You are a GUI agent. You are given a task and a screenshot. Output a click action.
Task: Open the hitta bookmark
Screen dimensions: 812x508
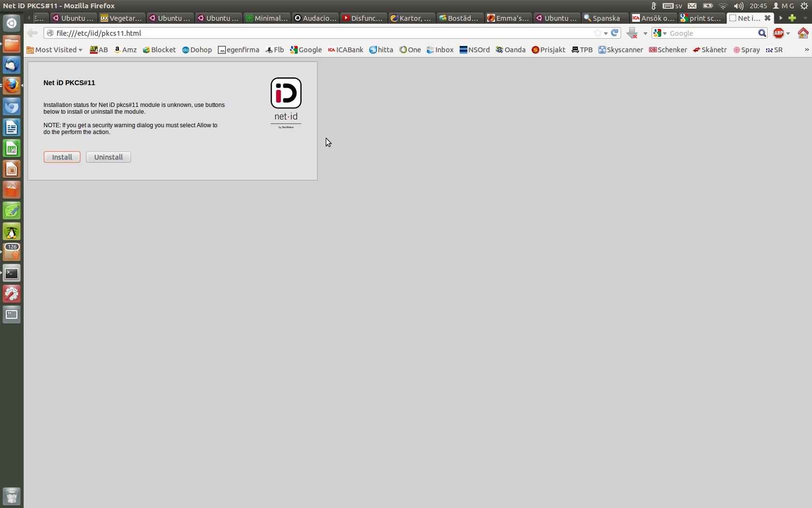(x=381, y=50)
